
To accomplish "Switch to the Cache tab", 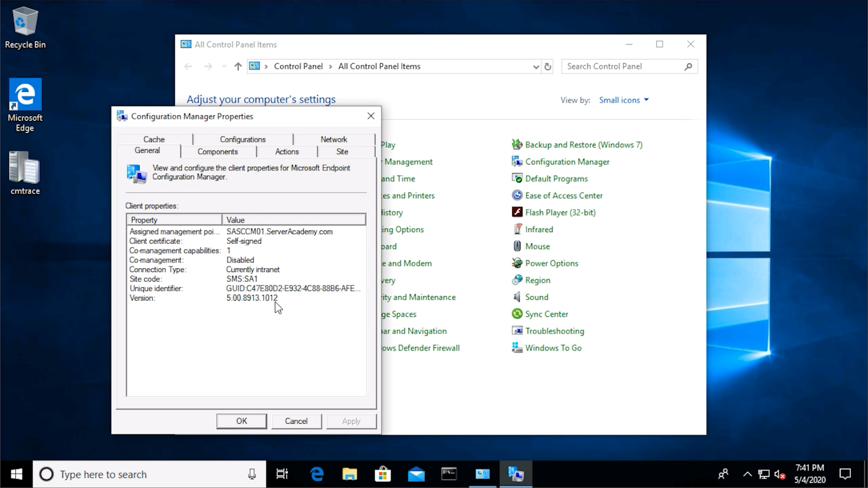I will [154, 139].
